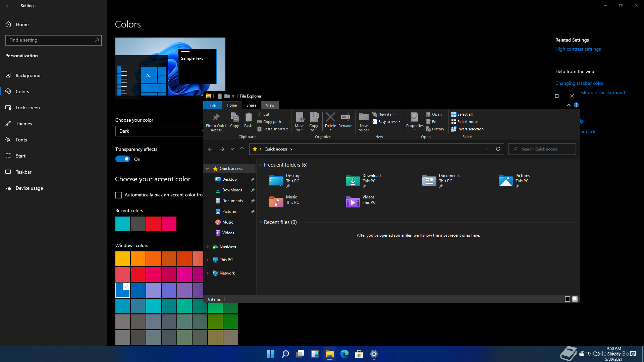
Task: Open the Choose your color Dark dropdown
Action: pos(159,131)
